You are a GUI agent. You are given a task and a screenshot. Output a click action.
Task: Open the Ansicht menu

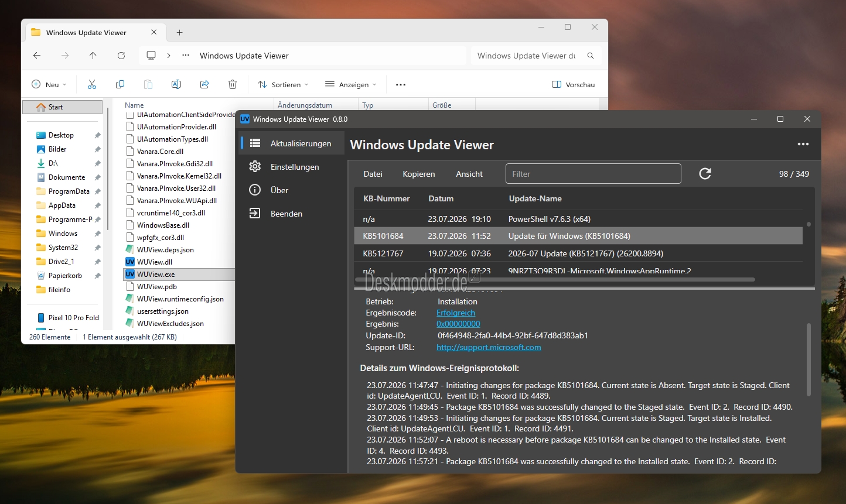pos(469,174)
